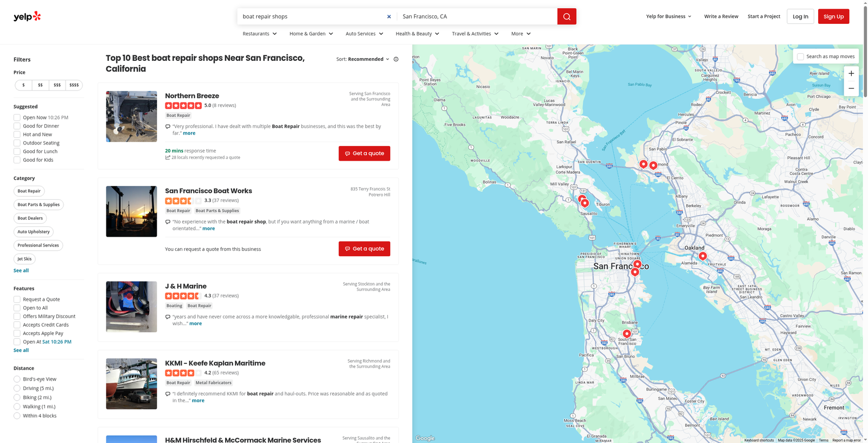Select the $$$$ price filter
The image size is (868, 443).
point(74,85)
